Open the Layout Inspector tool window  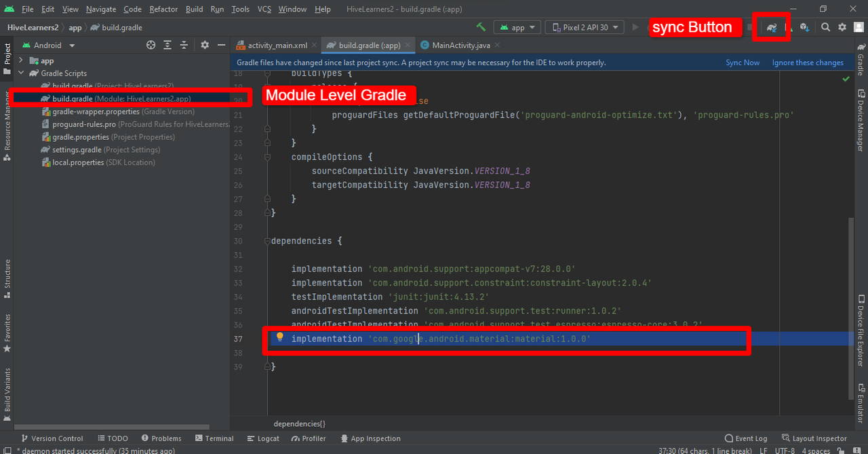click(814, 438)
